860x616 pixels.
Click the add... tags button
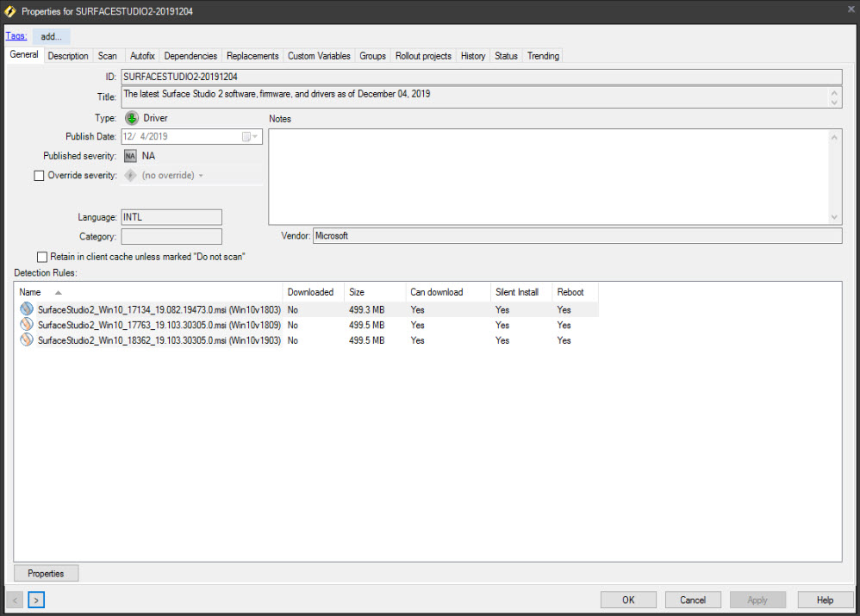coord(50,36)
